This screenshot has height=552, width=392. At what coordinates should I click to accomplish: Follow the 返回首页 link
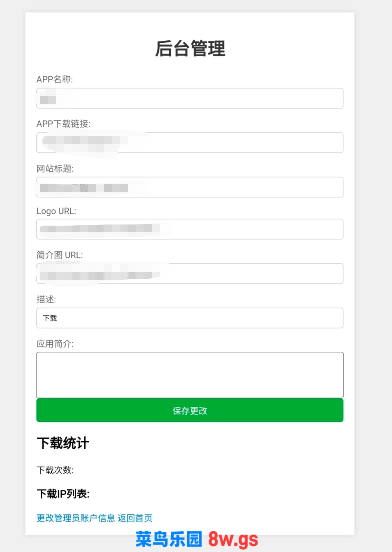point(135,518)
